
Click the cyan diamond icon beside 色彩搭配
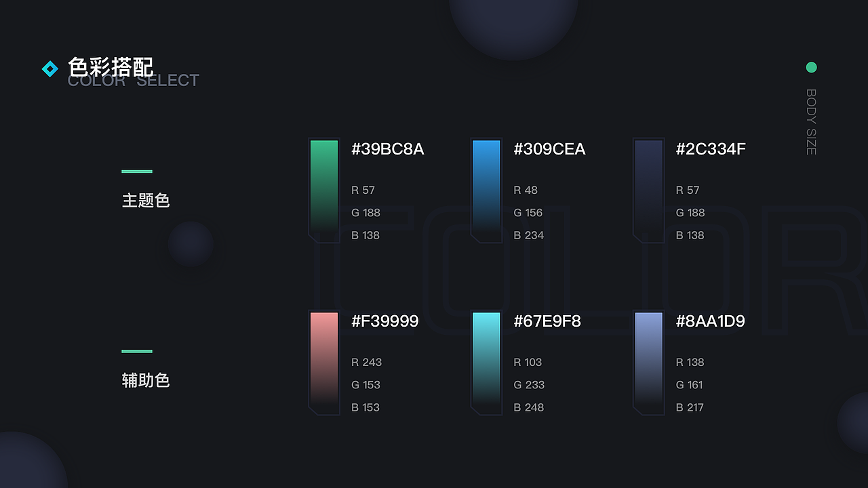[x=50, y=68]
